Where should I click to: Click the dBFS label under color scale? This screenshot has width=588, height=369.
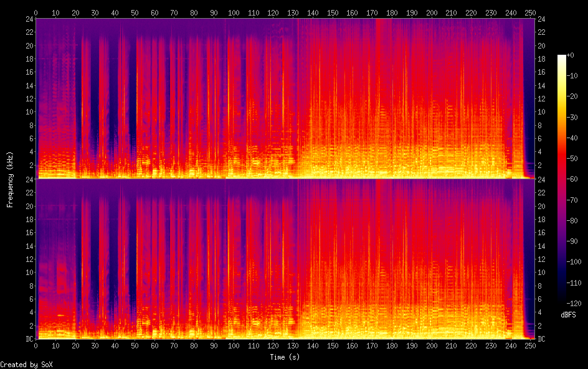(568, 315)
